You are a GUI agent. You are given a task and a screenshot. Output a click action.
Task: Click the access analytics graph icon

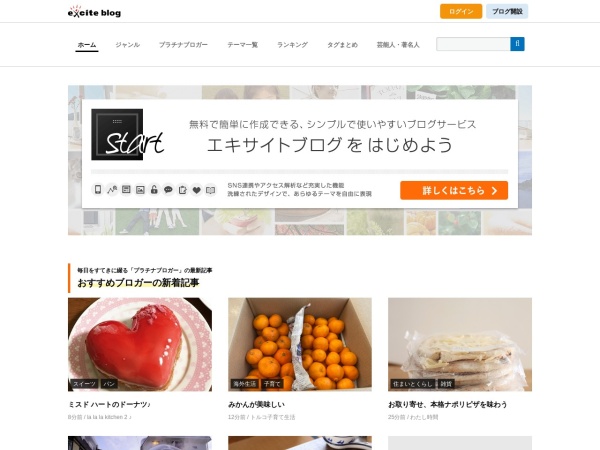click(112, 189)
